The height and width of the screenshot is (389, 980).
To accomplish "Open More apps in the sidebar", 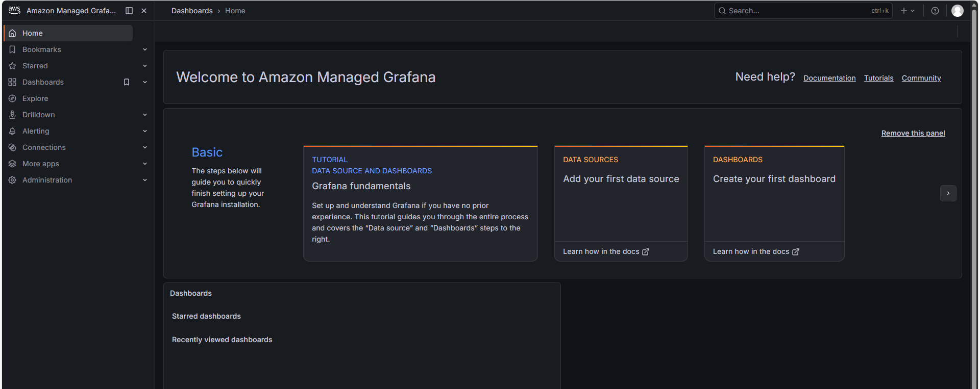I will pos(41,164).
